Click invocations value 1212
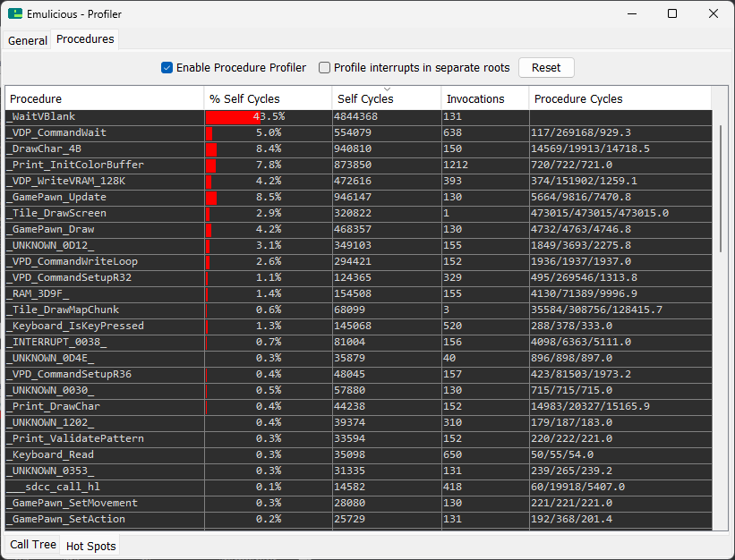 [456, 165]
